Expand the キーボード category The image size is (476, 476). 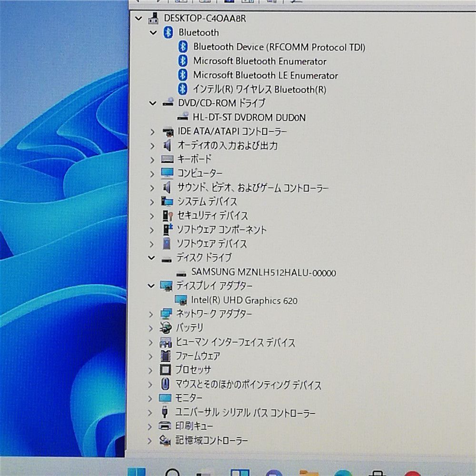click(152, 160)
